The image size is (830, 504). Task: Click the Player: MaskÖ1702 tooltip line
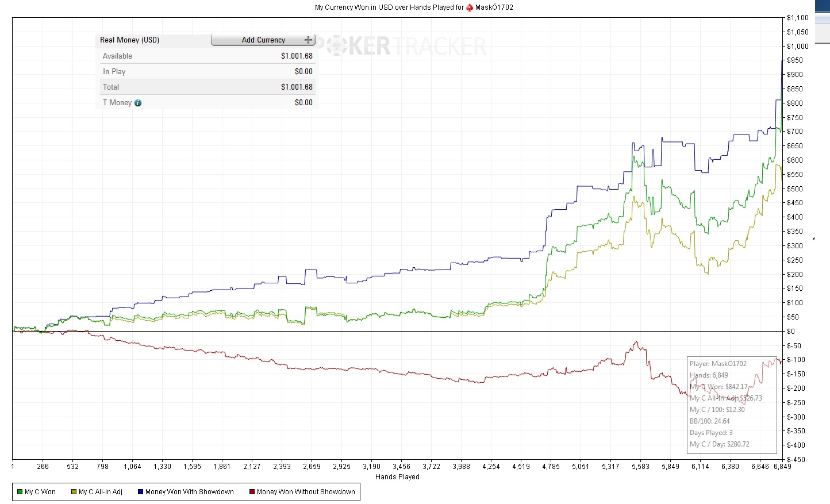coord(718,364)
